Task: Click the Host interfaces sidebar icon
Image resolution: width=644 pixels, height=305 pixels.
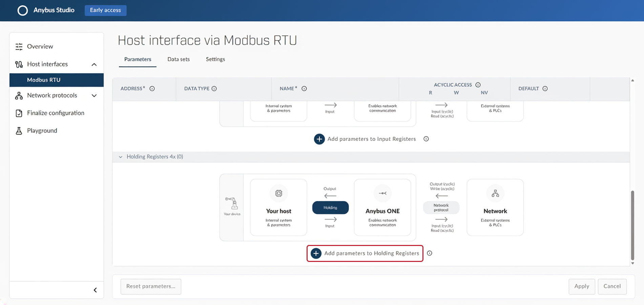Action: coord(19,64)
